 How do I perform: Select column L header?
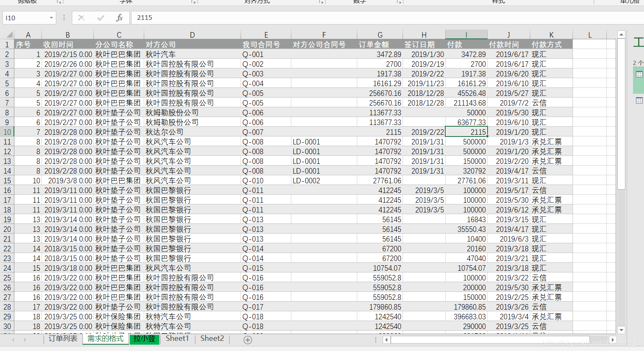coord(590,35)
